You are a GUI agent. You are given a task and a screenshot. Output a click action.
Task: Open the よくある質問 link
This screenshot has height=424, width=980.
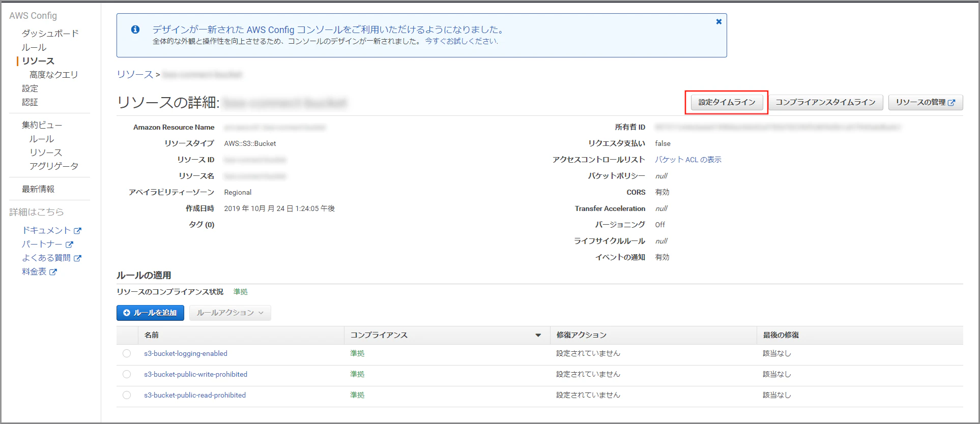click(46, 258)
